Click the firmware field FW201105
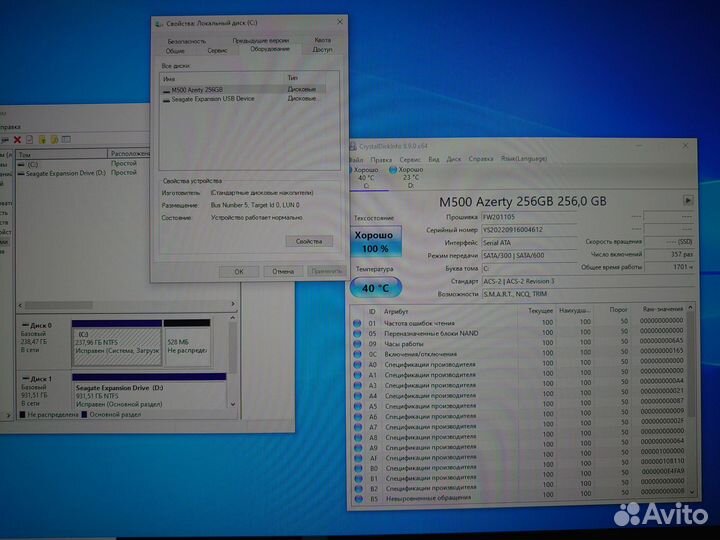Screen dimensions: 720x540 (529, 217)
